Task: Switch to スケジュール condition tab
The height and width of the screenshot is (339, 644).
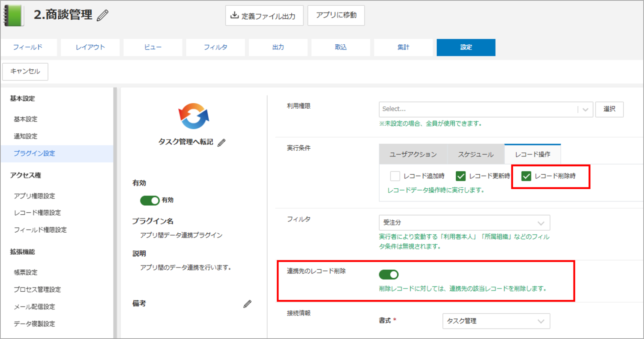Action: [476, 154]
